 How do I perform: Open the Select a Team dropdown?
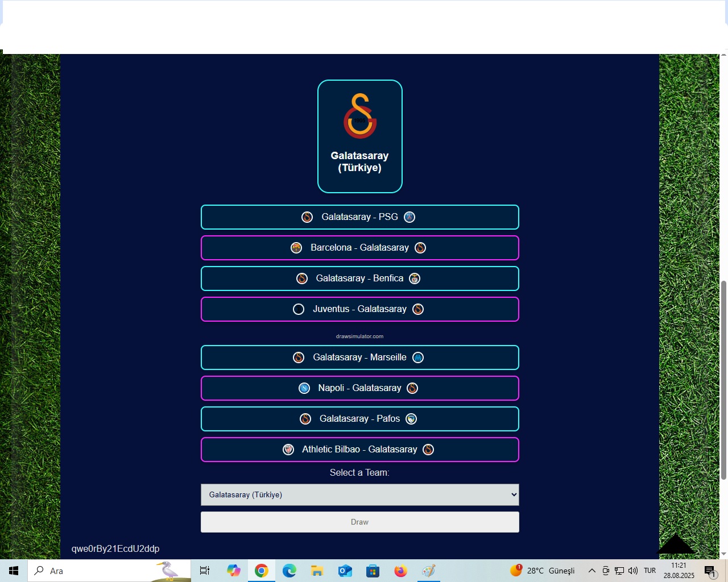coord(359,494)
